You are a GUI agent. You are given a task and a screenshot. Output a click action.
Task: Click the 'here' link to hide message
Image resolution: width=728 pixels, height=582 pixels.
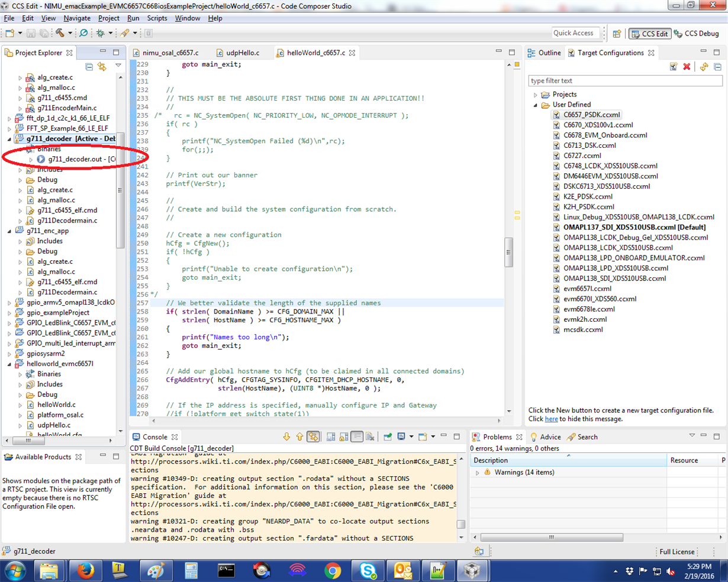(x=551, y=419)
